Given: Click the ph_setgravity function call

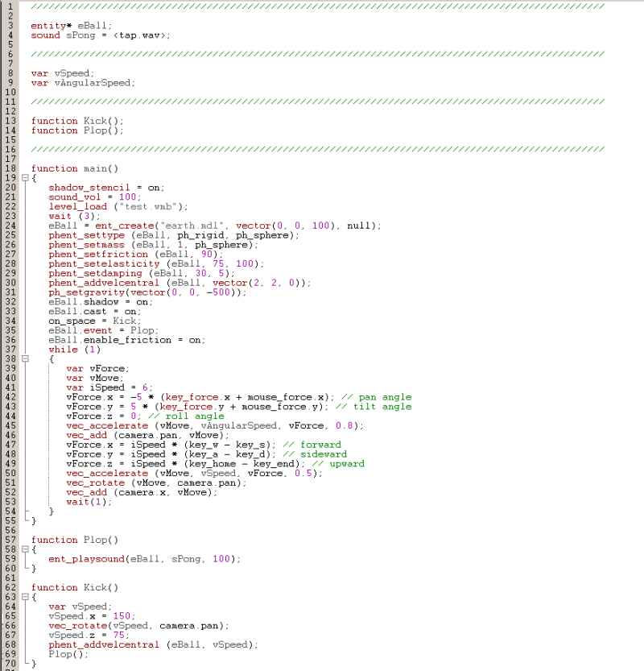Looking at the screenshot, I should 80,292.
